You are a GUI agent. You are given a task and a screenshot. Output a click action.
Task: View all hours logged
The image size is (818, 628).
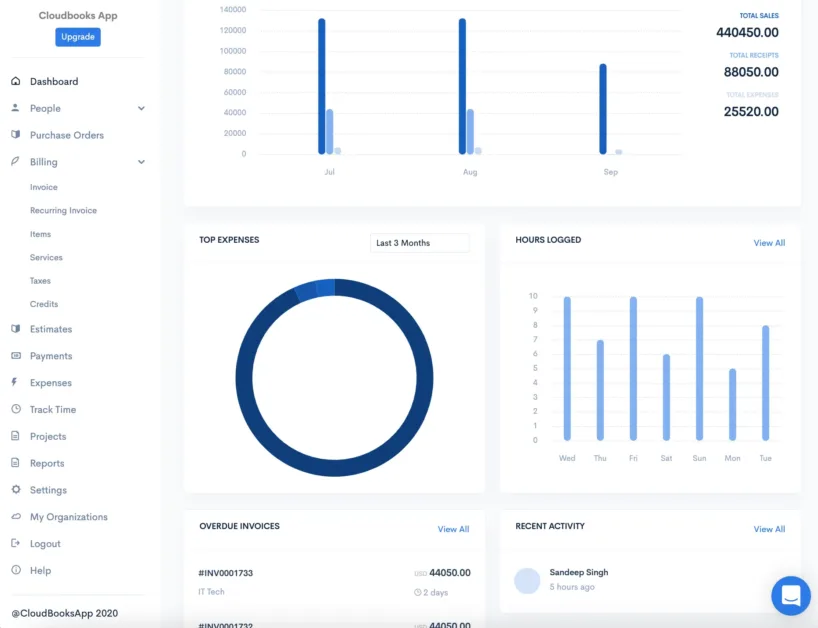768,243
